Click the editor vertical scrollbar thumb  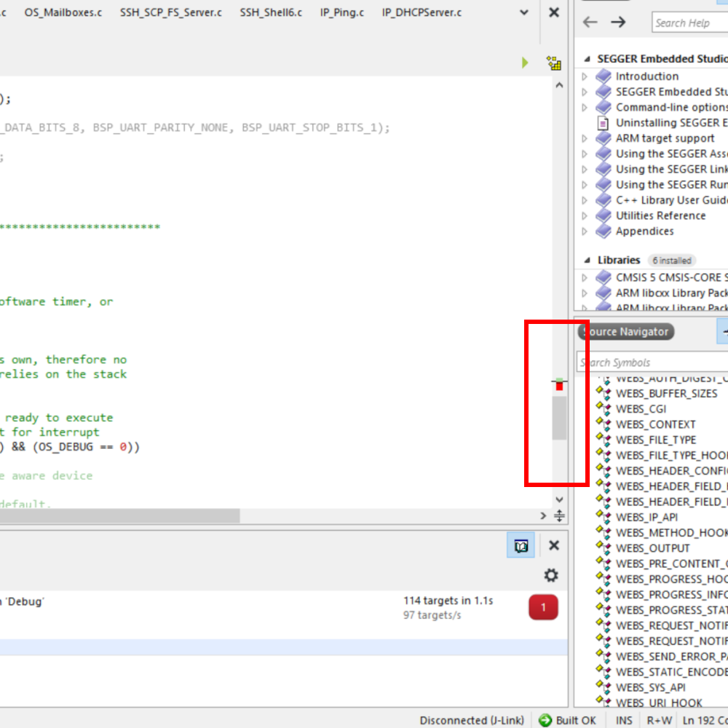(558, 418)
